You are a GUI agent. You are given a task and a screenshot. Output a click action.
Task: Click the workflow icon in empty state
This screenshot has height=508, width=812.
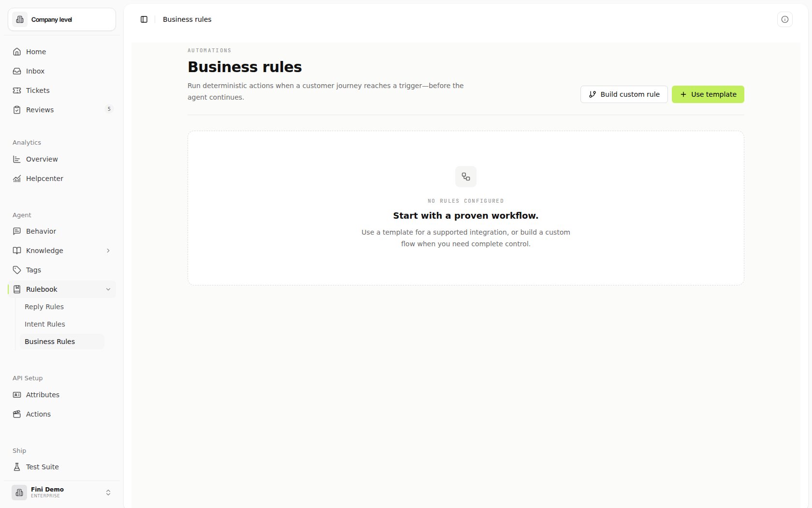click(466, 177)
